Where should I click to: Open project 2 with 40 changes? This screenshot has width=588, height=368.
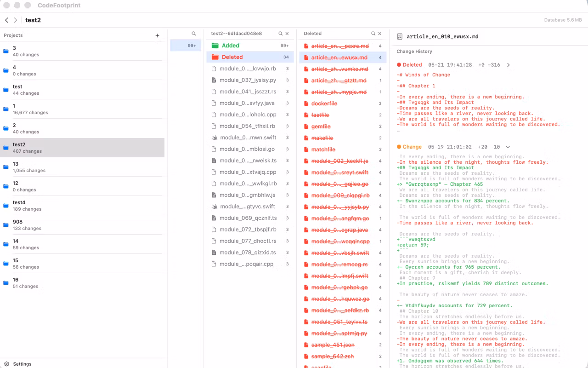point(82,128)
